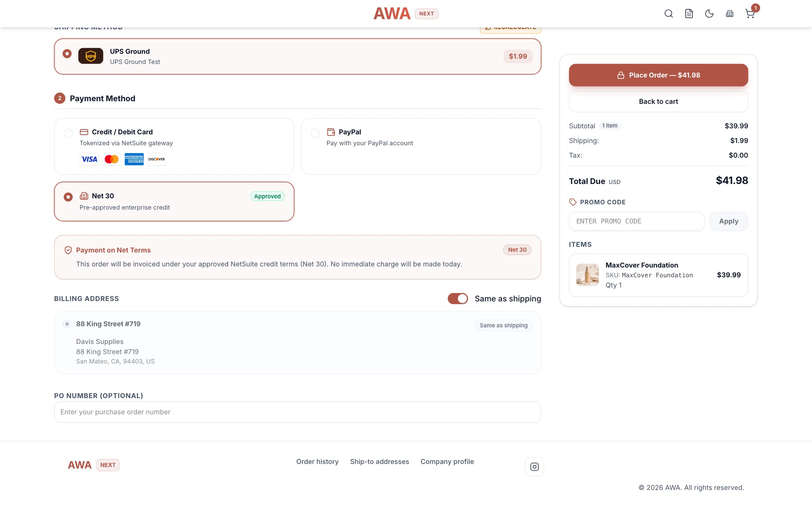Viewport: 812px width, 508px height.
Task: Open Order history link
Action: (x=317, y=462)
